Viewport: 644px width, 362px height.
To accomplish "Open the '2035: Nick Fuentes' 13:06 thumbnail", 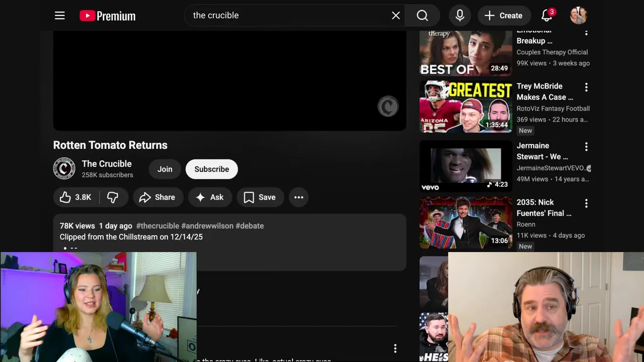I will [466, 223].
